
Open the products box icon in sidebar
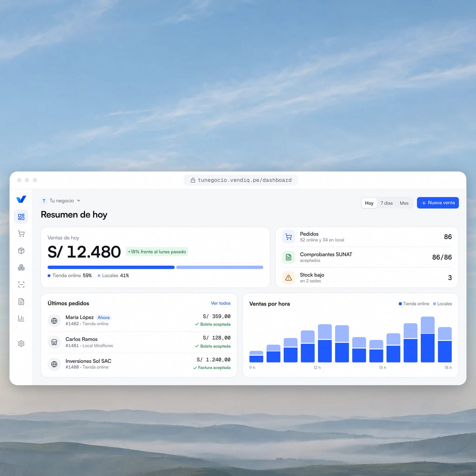(21, 251)
